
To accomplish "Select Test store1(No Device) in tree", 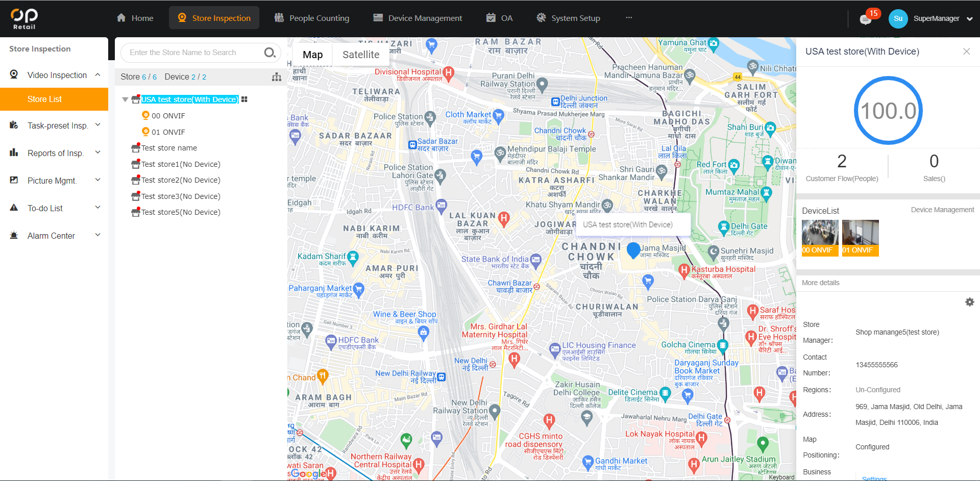I will tap(181, 164).
